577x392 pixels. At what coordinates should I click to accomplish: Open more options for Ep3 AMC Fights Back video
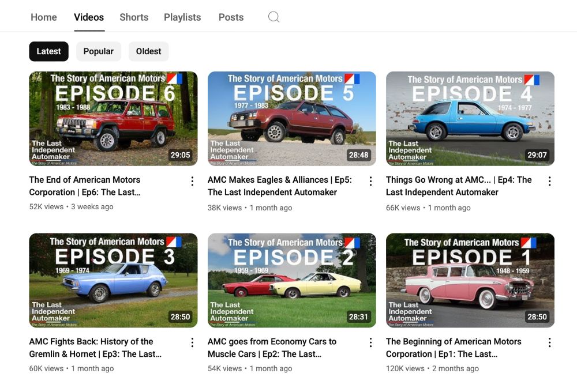point(192,343)
